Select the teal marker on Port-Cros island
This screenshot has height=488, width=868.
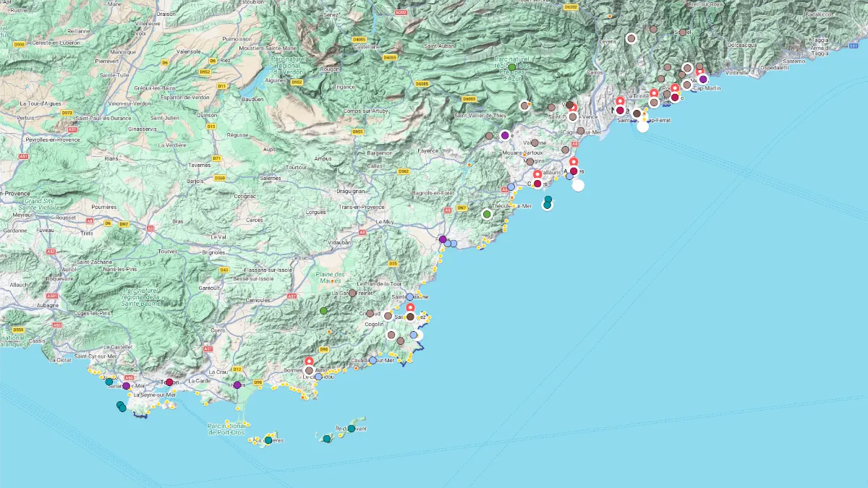(x=327, y=439)
